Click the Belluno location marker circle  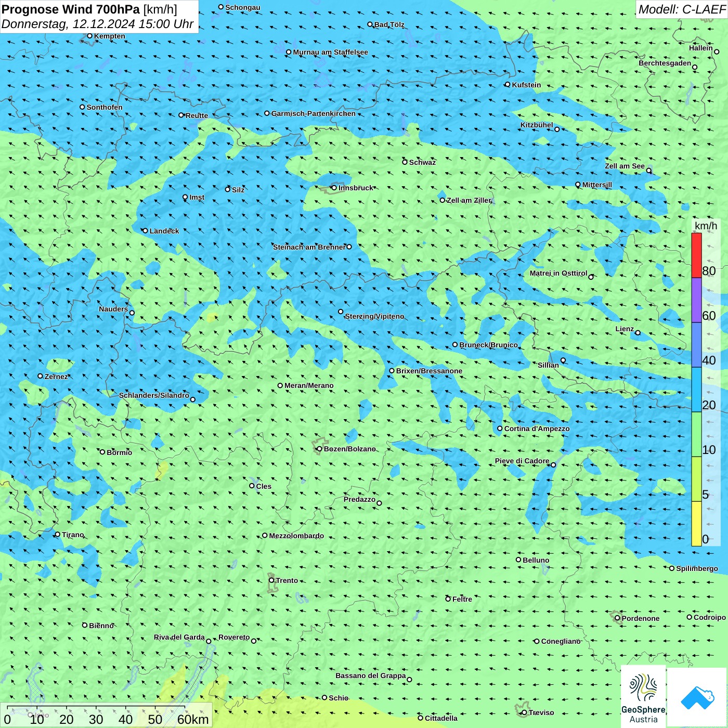point(518,560)
